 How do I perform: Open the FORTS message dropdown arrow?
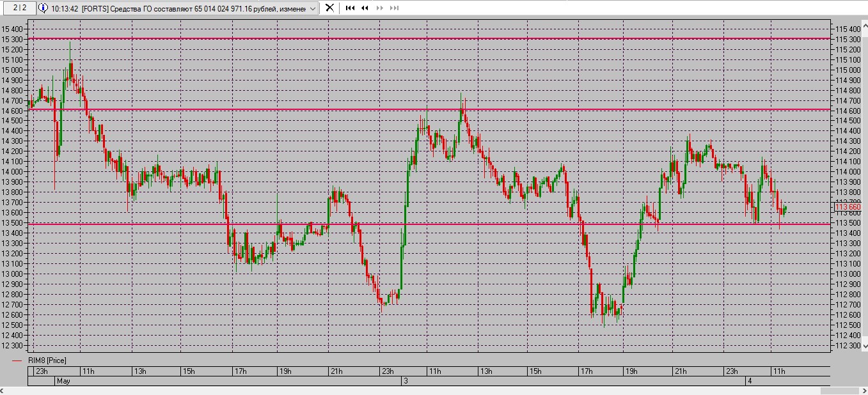pos(312,8)
